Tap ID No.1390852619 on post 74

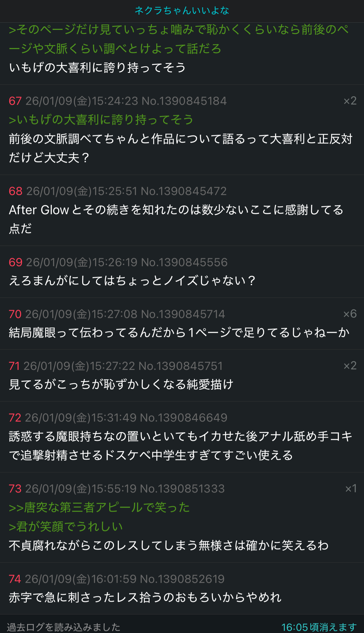[182, 579]
